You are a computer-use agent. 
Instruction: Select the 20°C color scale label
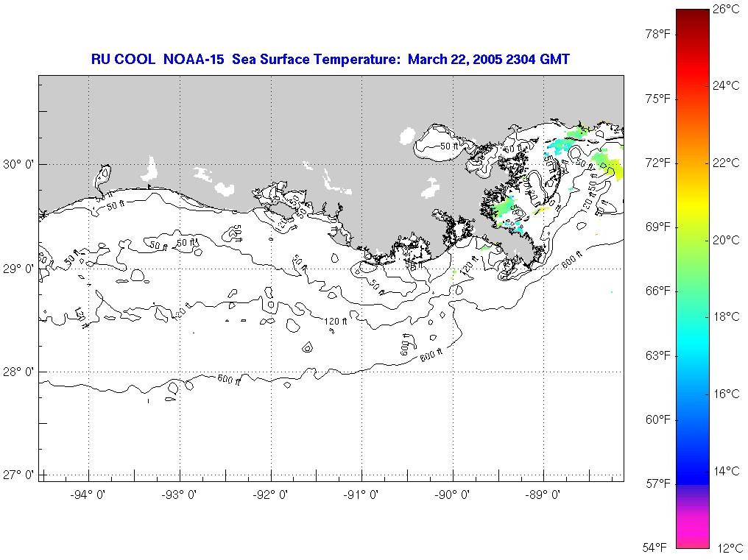coord(726,240)
